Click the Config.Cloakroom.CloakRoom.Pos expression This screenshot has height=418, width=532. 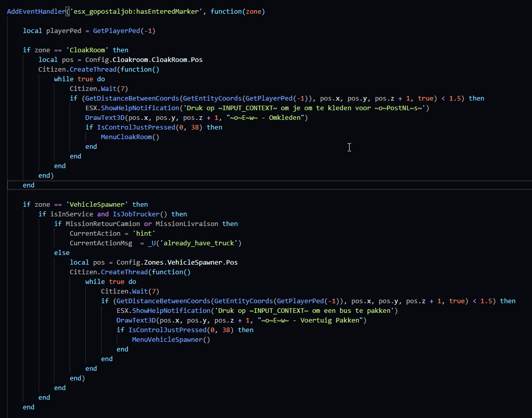pyautogui.click(x=144, y=59)
